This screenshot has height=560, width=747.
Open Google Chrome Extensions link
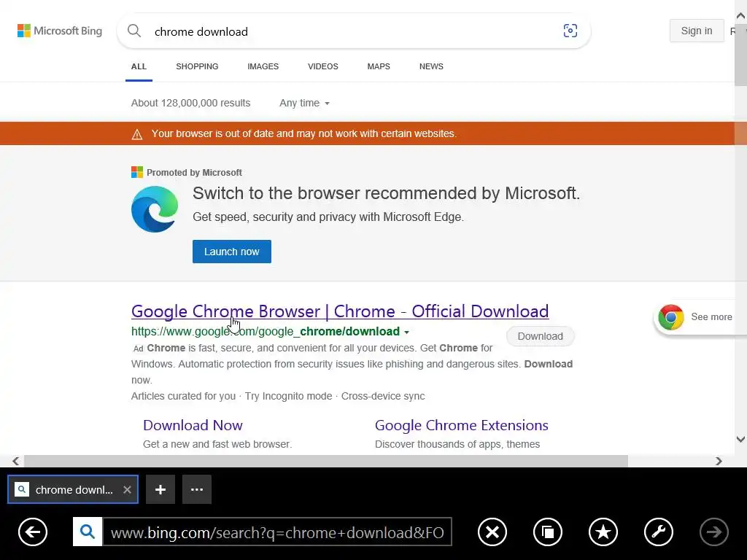[462, 425]
